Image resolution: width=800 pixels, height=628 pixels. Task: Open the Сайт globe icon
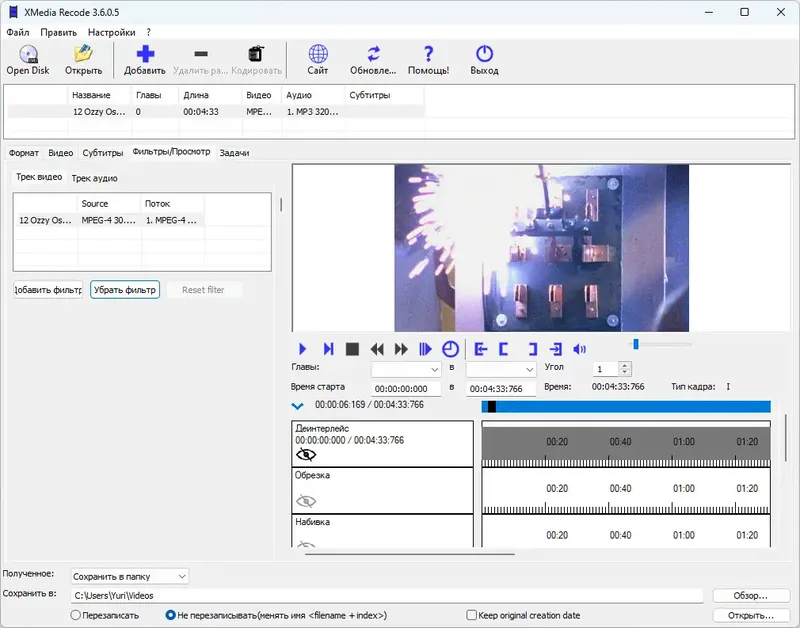pos(318,55)
